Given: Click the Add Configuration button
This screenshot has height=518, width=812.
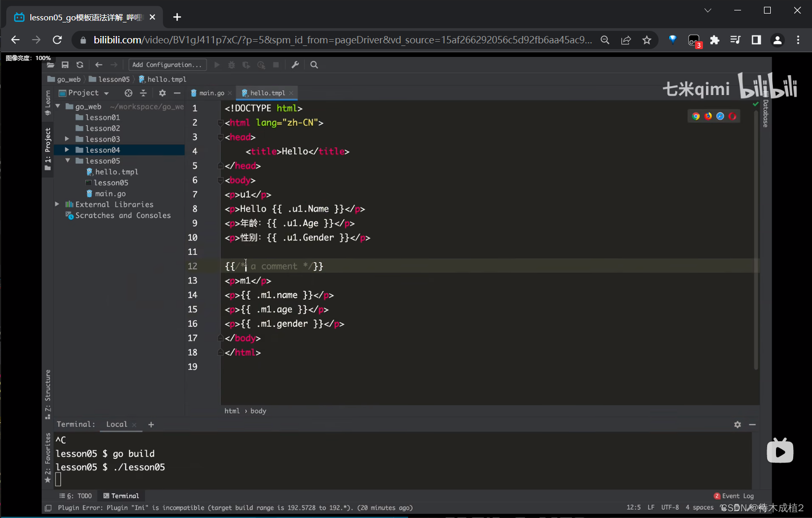Looking at the screenshot, I should pos(167,65).
